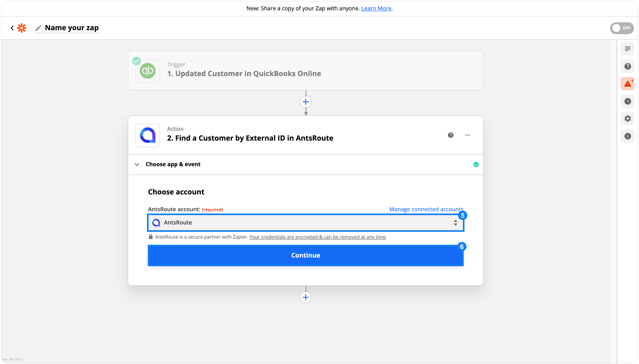Expand the Choose app & event section

point(137,165)
